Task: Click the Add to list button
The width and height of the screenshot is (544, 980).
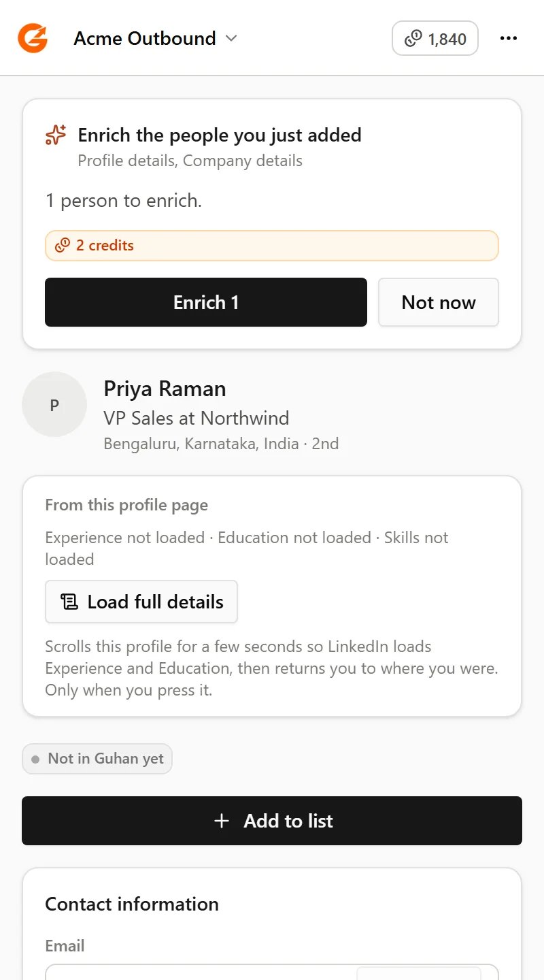Action: point(272,821)
